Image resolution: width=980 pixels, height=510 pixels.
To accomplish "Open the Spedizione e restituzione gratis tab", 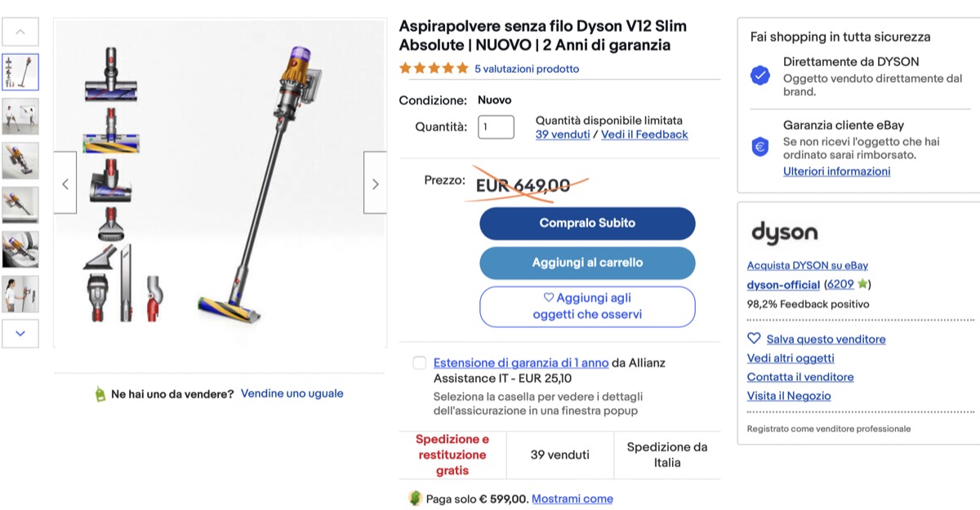I will [x=452, y=455].
